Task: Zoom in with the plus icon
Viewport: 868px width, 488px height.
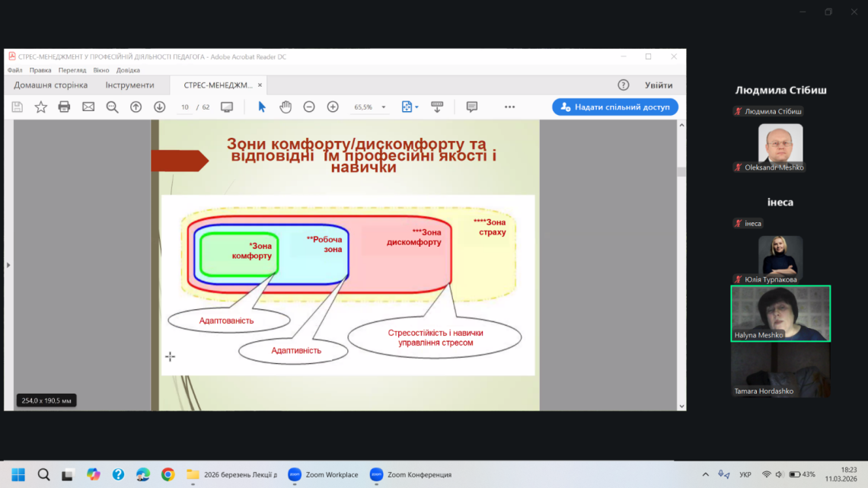Action: 333,107
